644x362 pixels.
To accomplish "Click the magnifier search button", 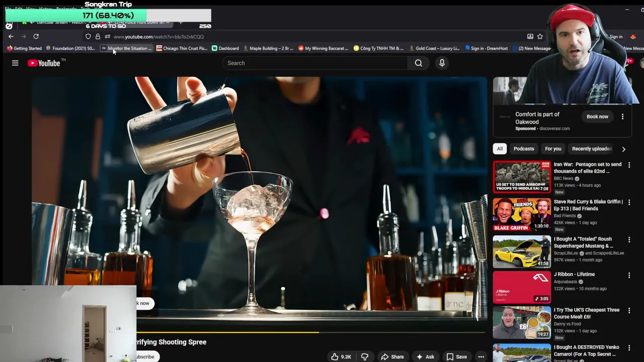I will coord(418,63).
